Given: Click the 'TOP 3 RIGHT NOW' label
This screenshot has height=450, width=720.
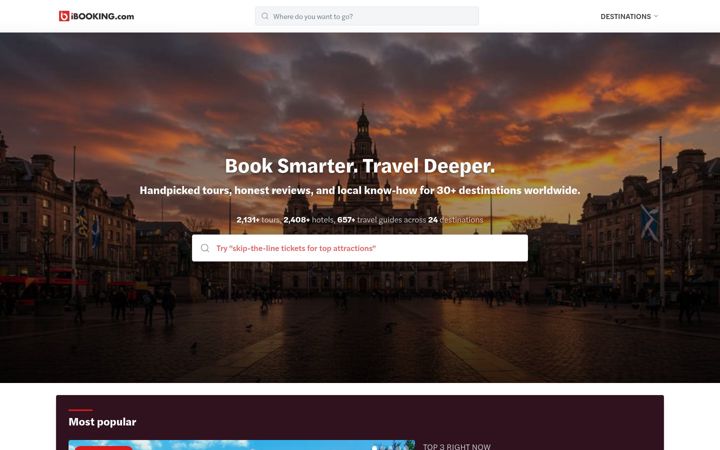Looking at the screenshot, I should click(456, 446).
